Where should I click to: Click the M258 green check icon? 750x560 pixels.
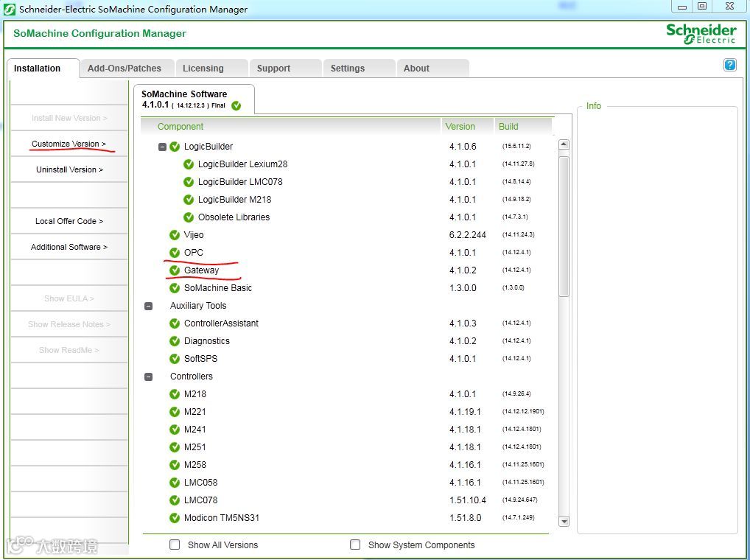coord(175,465)
